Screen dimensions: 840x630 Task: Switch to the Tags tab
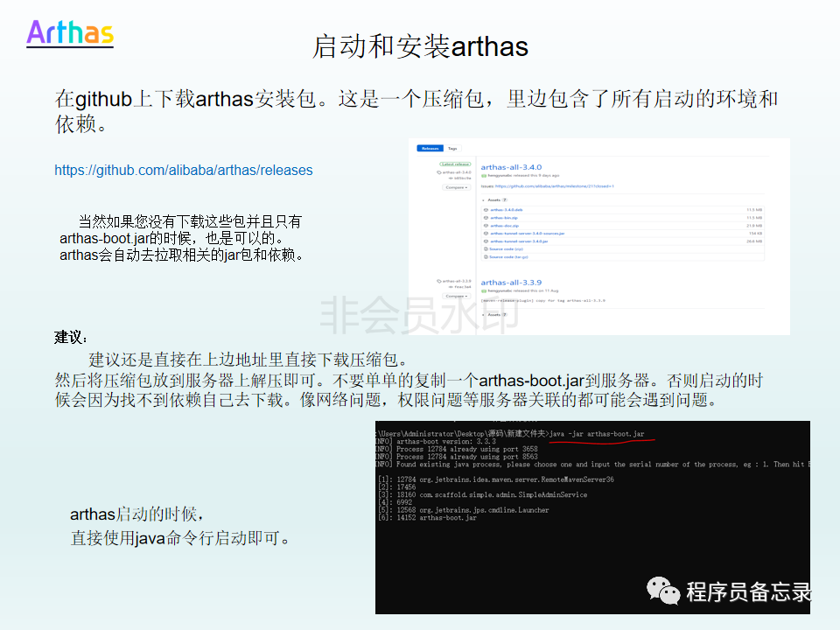pos(452,149)
